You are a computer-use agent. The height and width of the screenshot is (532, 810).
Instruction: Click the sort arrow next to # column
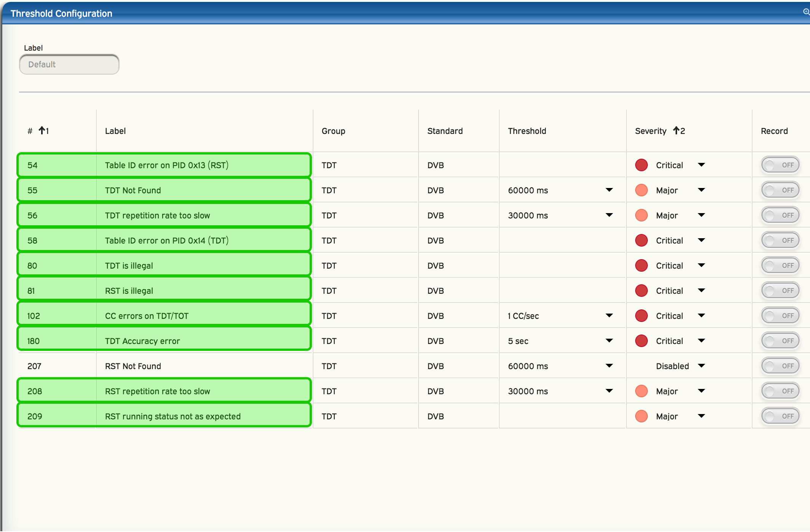tap(42, 131)
